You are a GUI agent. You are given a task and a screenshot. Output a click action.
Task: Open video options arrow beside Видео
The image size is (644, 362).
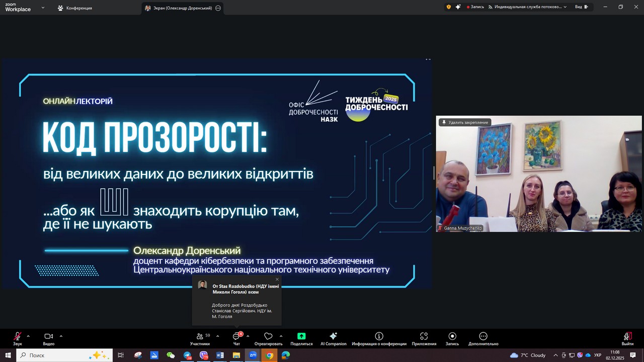(61, 336)
